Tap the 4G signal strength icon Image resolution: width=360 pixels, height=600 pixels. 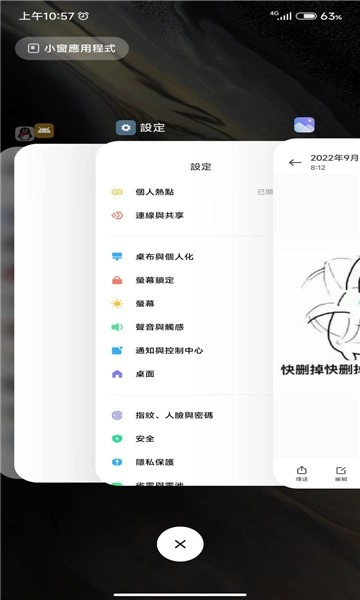(x=280, y=15)
